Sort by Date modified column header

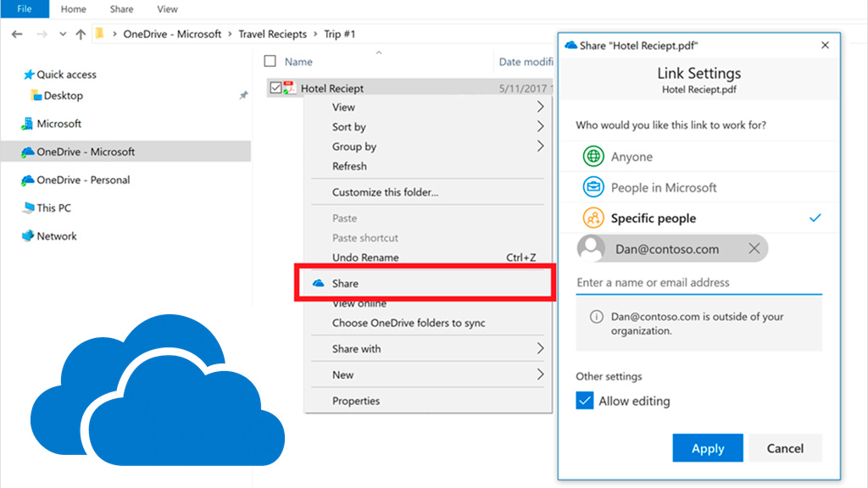526,62
